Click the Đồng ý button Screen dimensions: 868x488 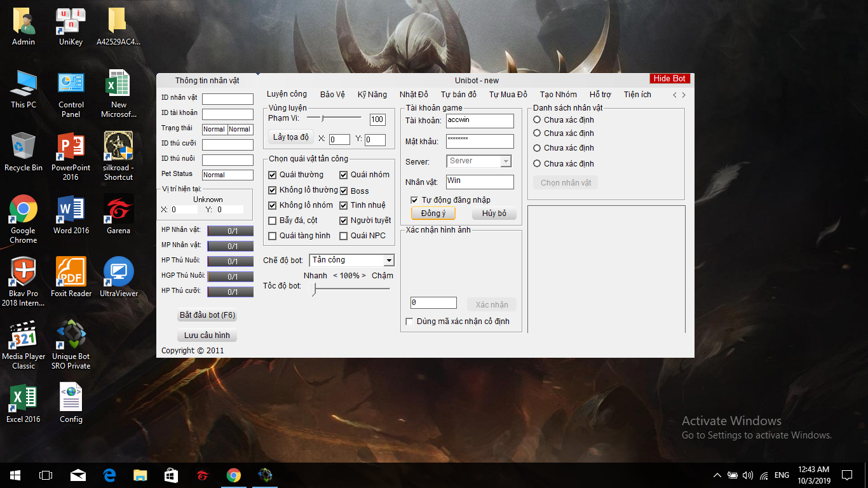(433, 213)
